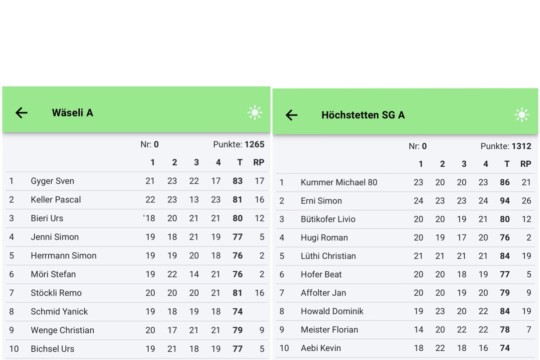Open Lüthi Christian's score row
The height and width of the screenshot is (360, 540).
pos(406,256)
